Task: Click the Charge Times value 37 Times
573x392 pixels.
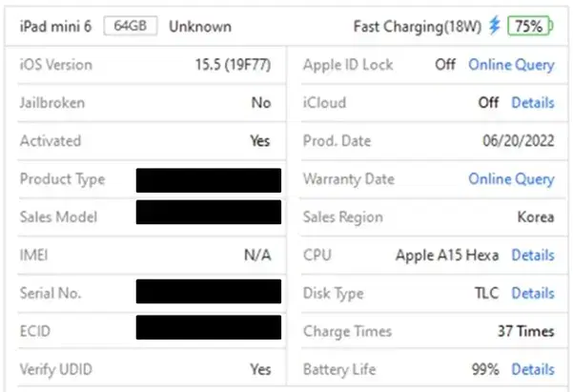Action: click(526, 331)
